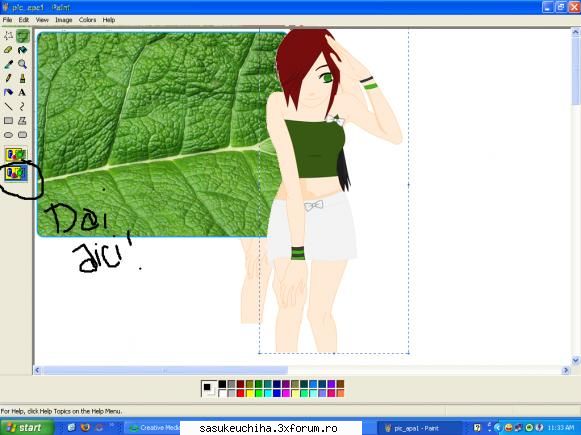The height and width of the screenshot is (435, 581).
Task: Click the vertical scrollbar down arrow
Action: point(575,360)
